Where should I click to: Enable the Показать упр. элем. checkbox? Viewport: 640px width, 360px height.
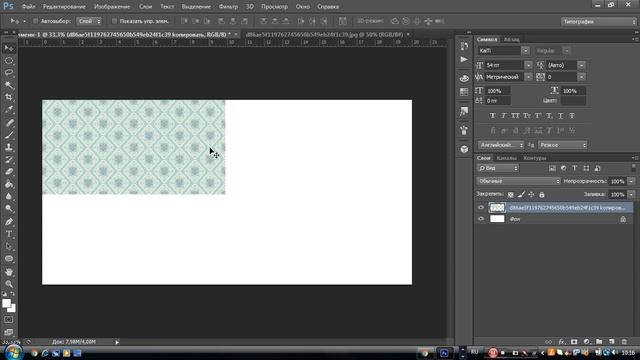point(114,21)
